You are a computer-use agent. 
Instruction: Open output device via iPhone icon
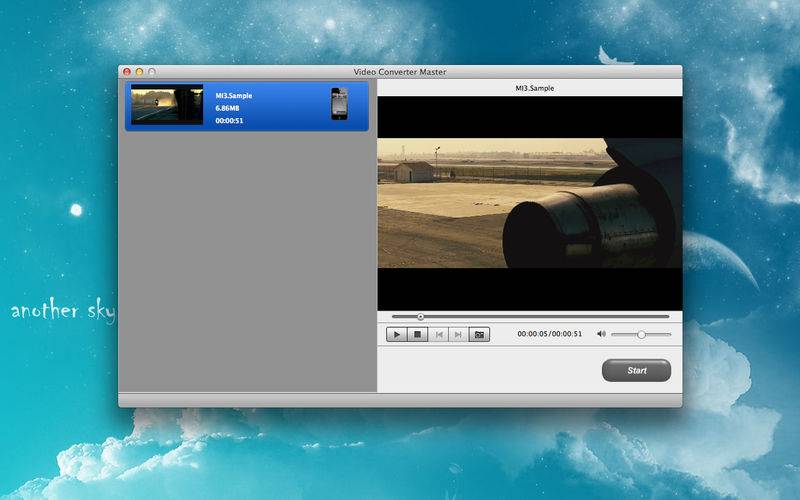340,104
